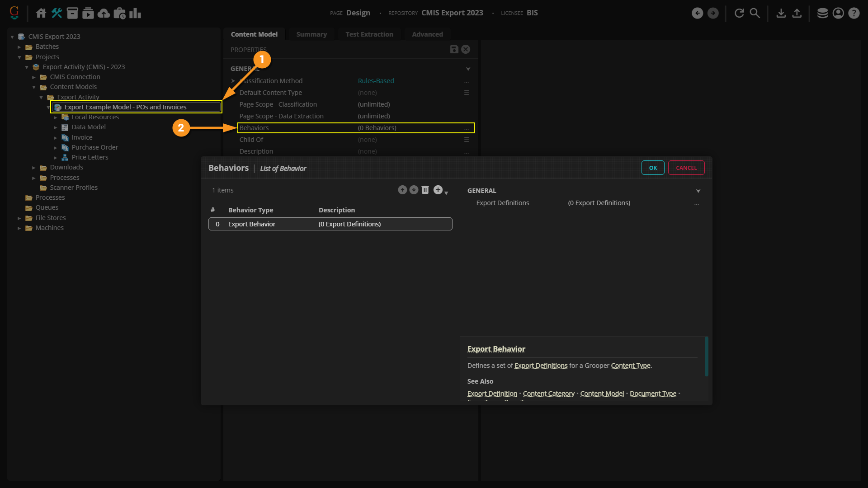The height and width of the screenshot is (488, 868).
Task: Cancel the Behaviors dialog
Action: tap(686, 168)
